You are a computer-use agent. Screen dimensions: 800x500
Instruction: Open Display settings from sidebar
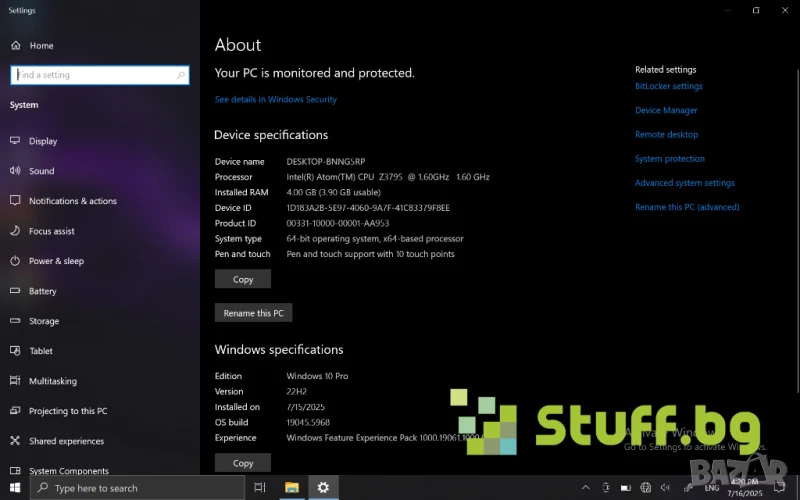tap(42, 141)
